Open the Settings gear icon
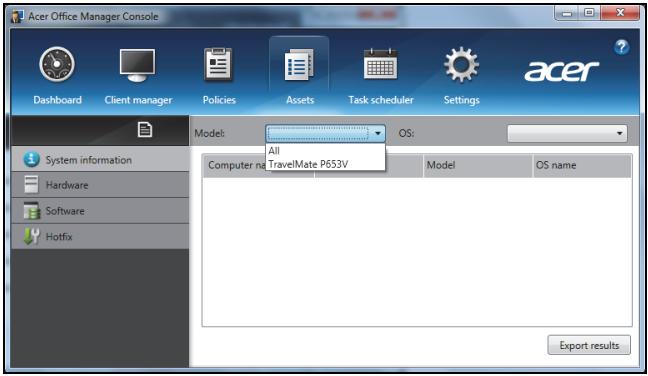 click(461, 64)
